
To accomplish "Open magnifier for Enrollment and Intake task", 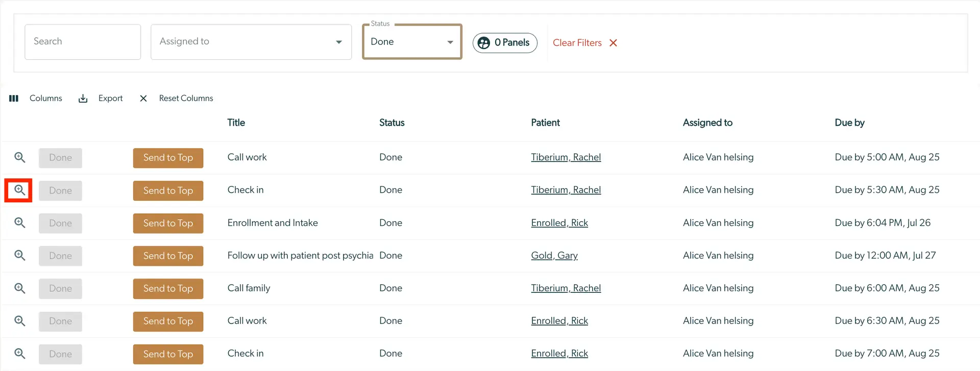I will point(19,223).
